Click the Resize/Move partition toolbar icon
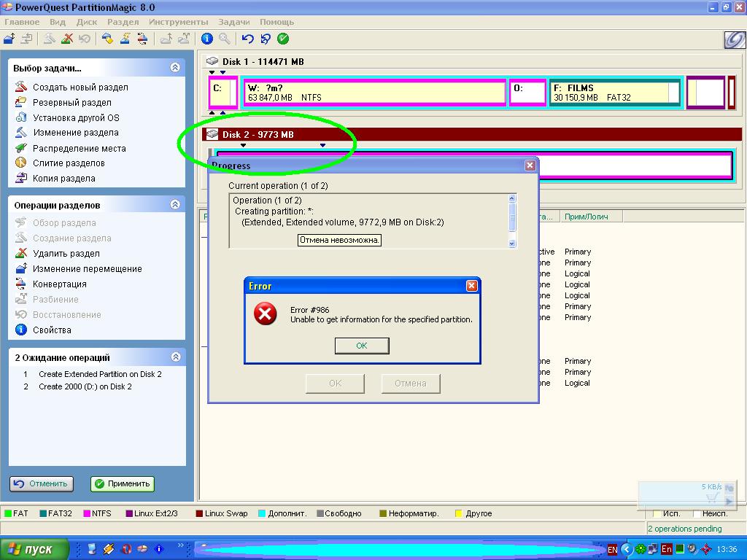 pos(9,39)
